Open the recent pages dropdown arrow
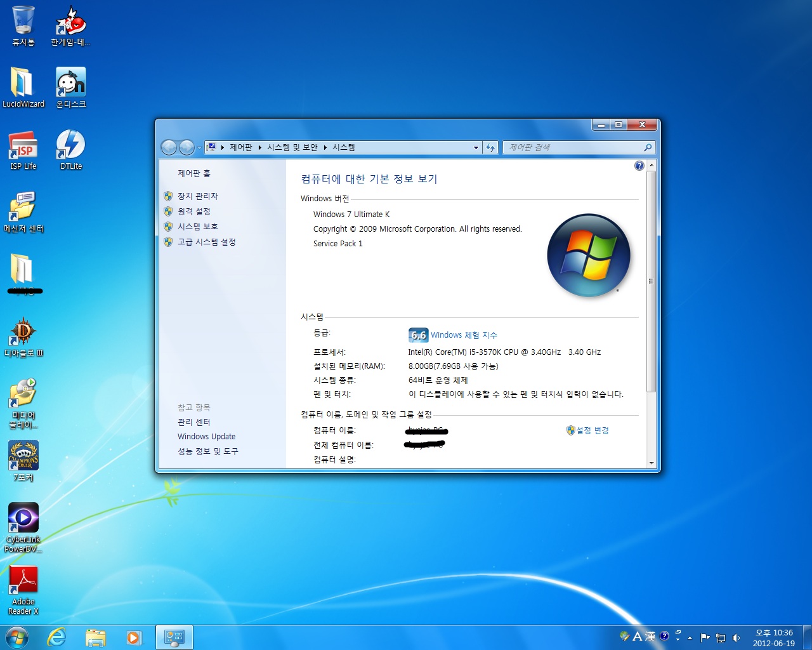 (199, 147)
